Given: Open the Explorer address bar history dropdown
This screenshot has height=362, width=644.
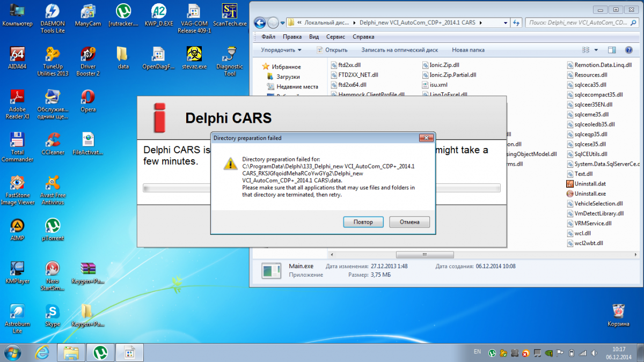Looking at the screenshot, I should pos(506,23).
